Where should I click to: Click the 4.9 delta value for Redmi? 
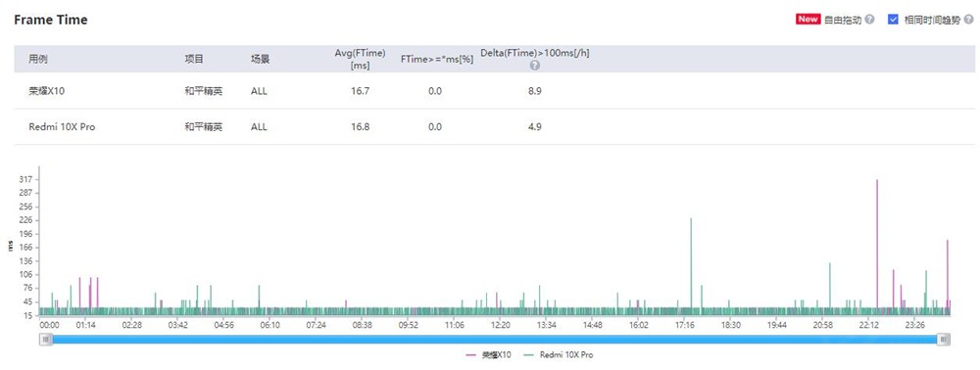[534, 126]
